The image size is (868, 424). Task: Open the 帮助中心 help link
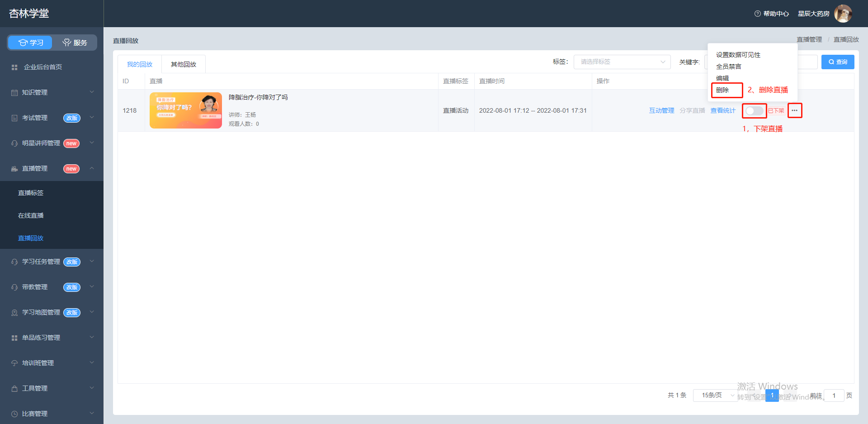(772, 14)
